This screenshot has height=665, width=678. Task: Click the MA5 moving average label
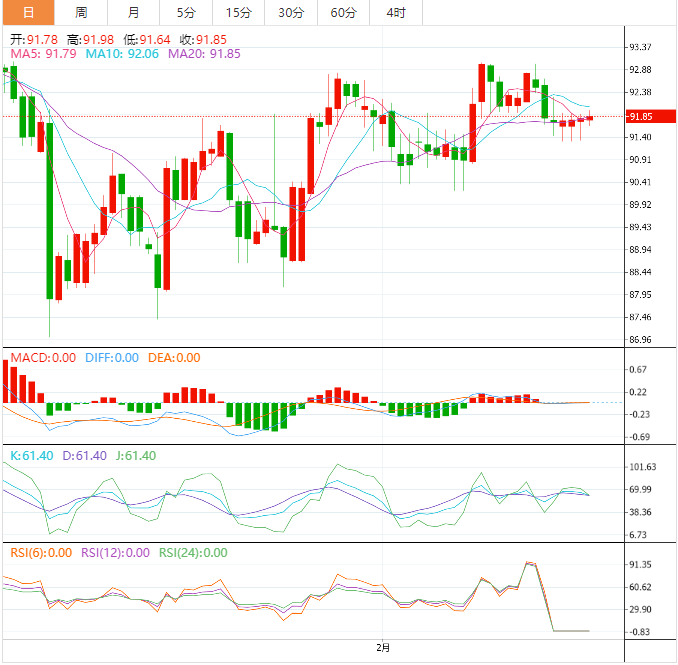point(42,54)
